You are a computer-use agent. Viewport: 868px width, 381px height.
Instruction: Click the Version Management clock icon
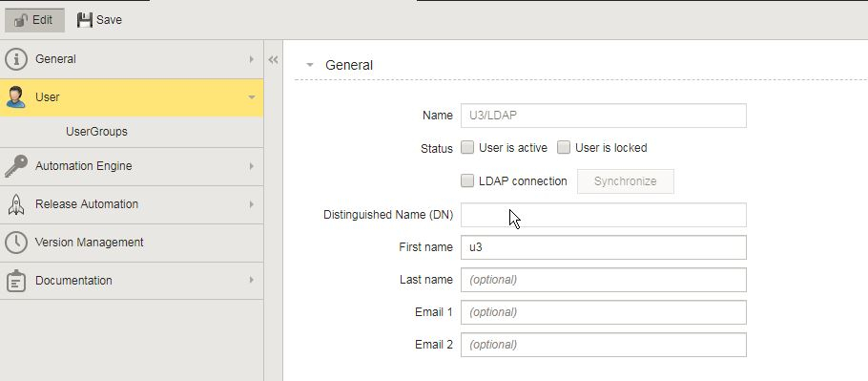pos(16,243)
